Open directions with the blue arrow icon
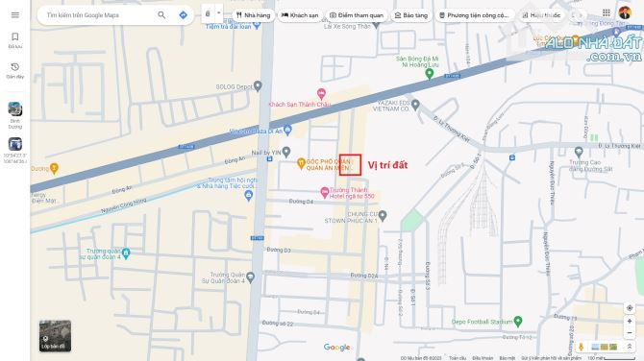This screenshot has width=644, height=361. [x=184, y=15]
